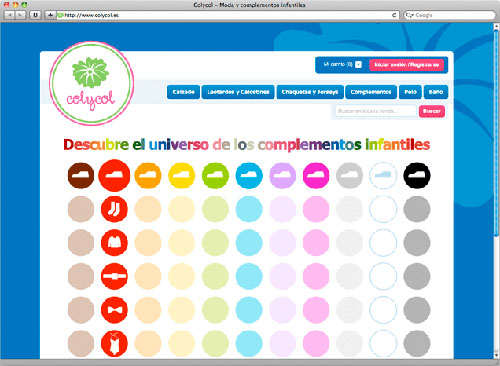Click the browser back arrow button
The width and height of the screenshot is (500, 366).
coord(10,15)
